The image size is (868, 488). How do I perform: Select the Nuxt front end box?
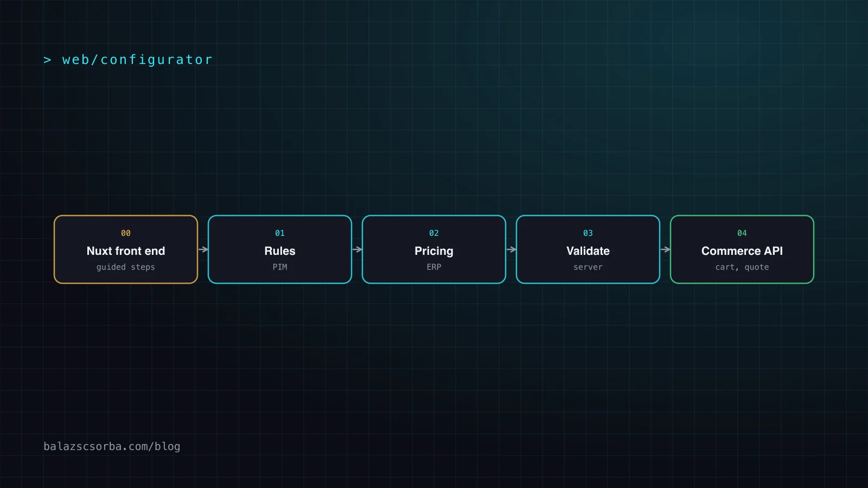click(126, 249)
